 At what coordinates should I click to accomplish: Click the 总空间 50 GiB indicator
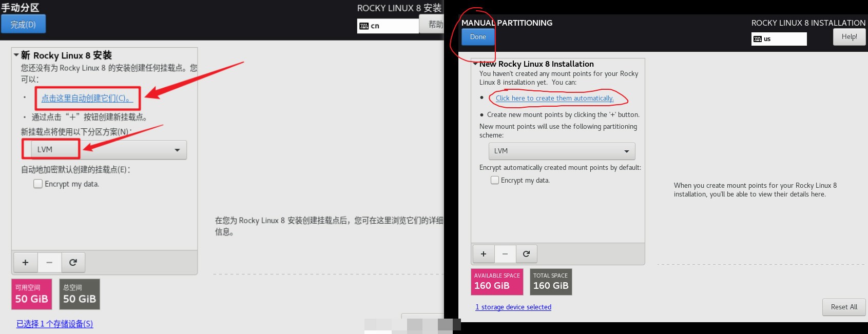coord(80,294)
